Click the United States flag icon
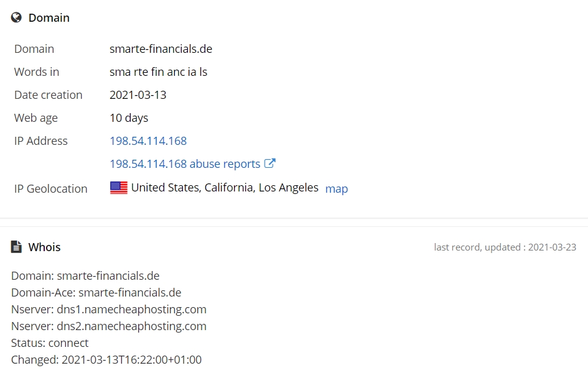The image size is (588, 373). [x=118, y=188]
